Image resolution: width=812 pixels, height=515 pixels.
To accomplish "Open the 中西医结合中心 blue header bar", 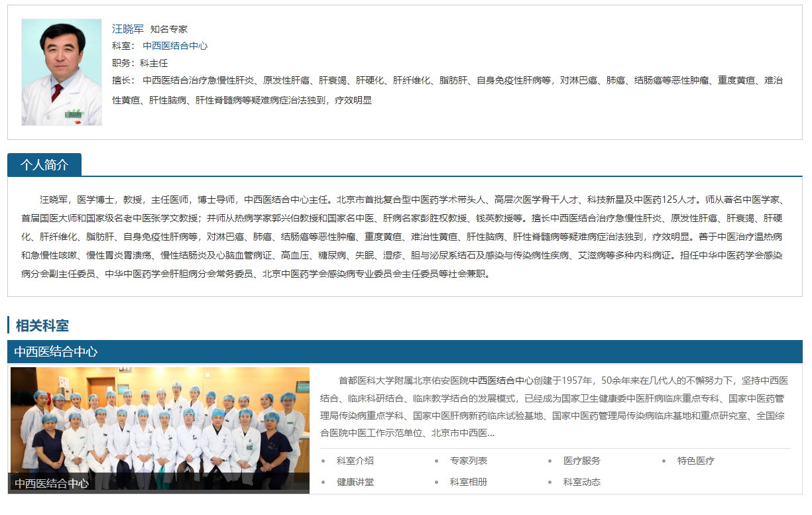I will [405, 352].
